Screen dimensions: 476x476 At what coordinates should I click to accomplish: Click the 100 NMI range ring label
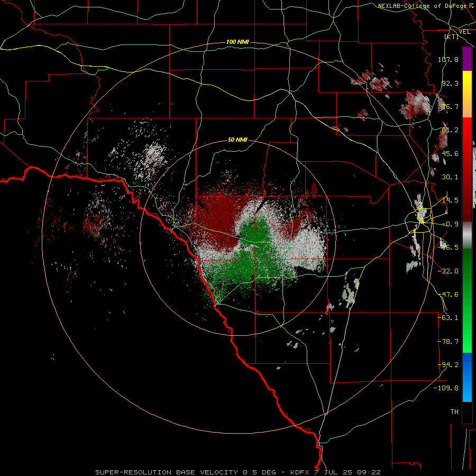[237, 42]
